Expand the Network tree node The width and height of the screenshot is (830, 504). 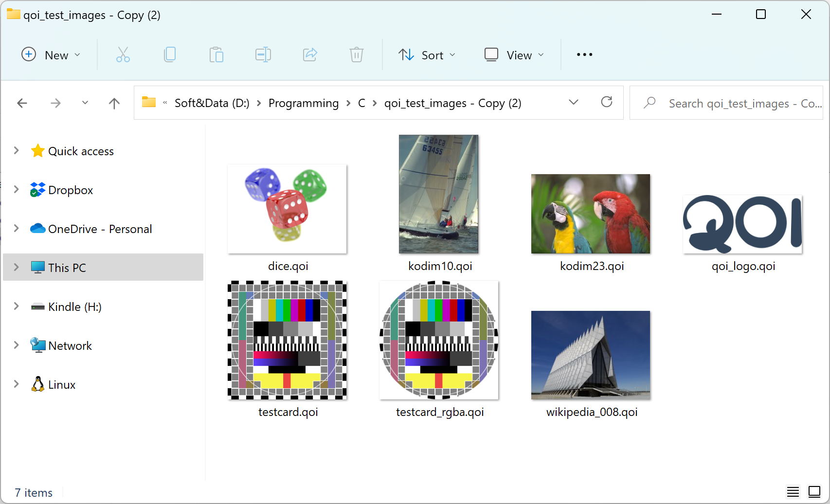click(x=16, y=345)
